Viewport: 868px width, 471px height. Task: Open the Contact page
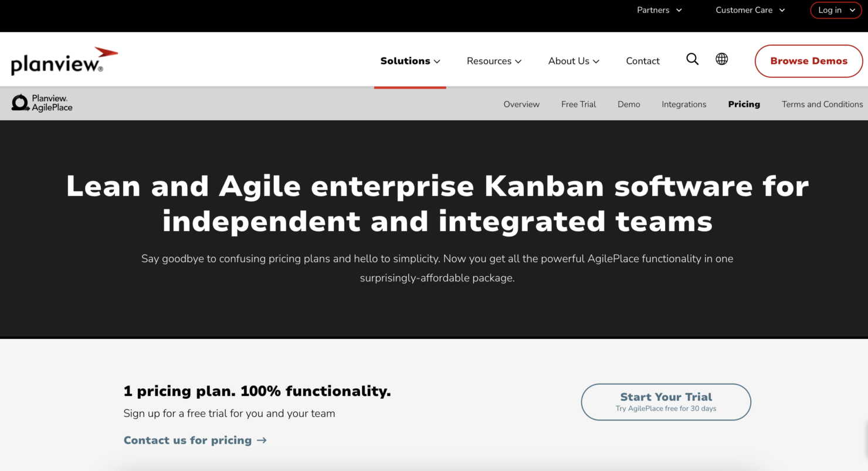tap(643, 61)
